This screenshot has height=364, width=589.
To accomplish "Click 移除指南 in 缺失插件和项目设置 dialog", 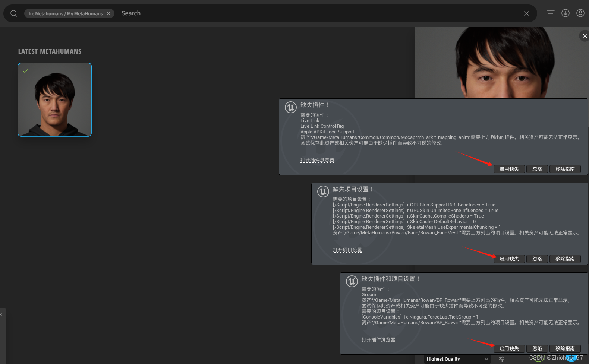I will click(565, 349).
